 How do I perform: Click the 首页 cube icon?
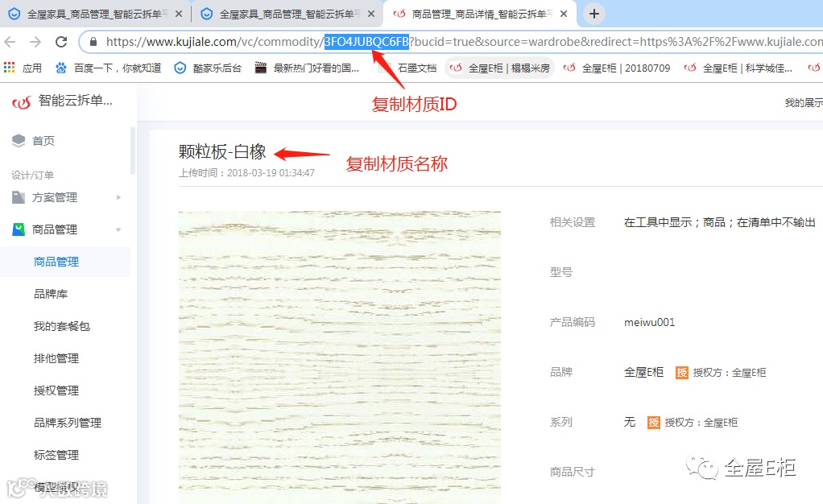(19, 140)
